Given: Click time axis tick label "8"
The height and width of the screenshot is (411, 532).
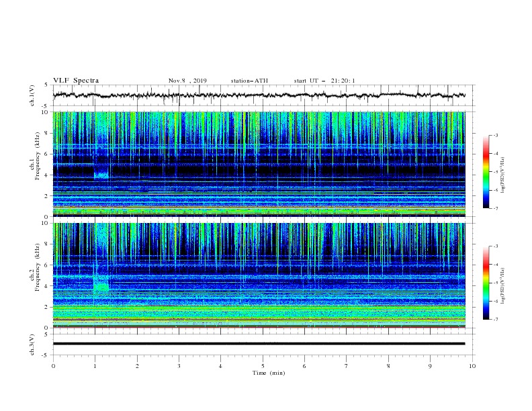Looking at the screenshot, I should click(388, 366).
